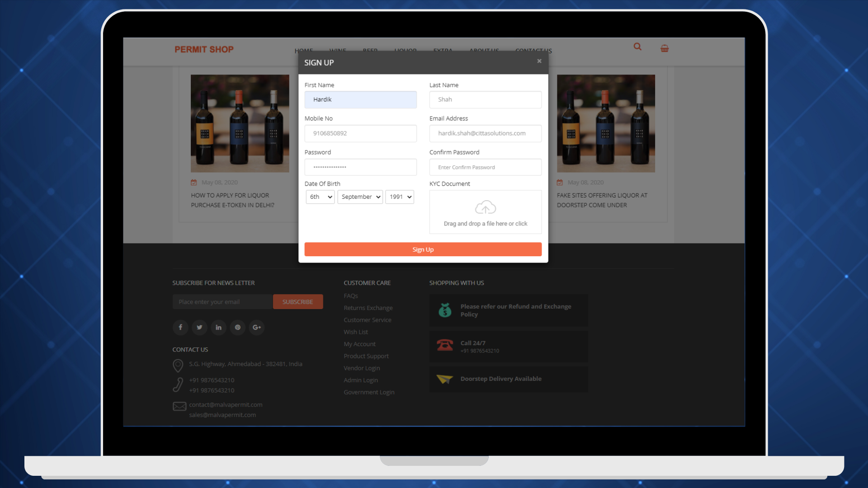Click the Password field
Image resolution: width=868 pixels, height=488 pixels.
click(x=361, y=167)
